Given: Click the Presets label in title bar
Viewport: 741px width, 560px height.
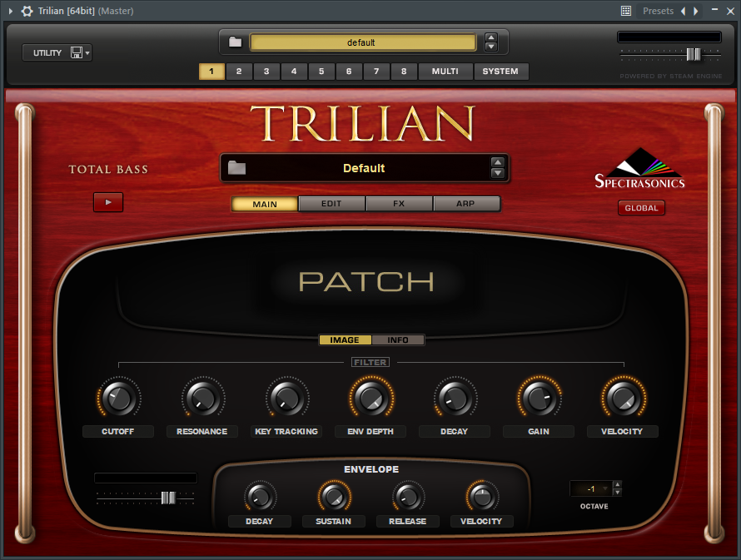Looking at the screenshot, I should click(x=658, y=11).
